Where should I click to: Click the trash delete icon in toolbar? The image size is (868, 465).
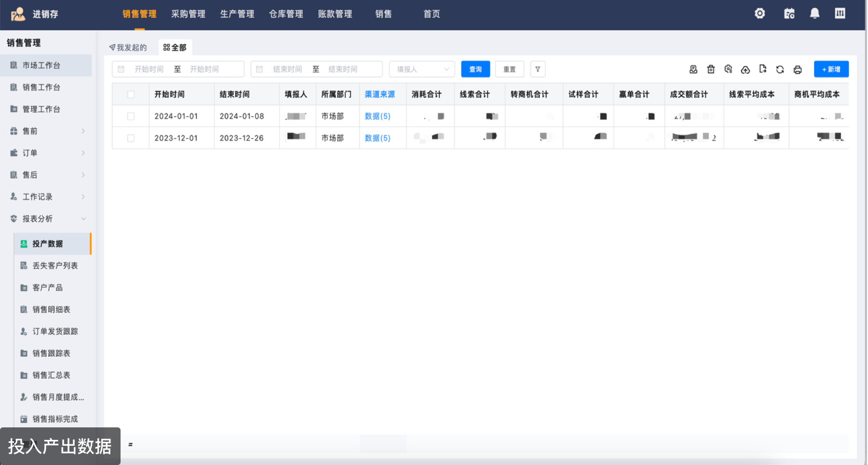(x=711, y=69)
